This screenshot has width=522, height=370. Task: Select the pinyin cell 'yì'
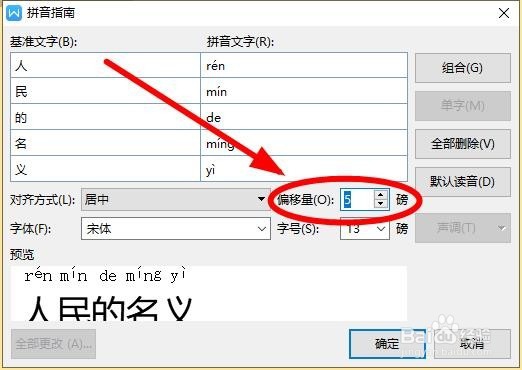coord(304,169)
